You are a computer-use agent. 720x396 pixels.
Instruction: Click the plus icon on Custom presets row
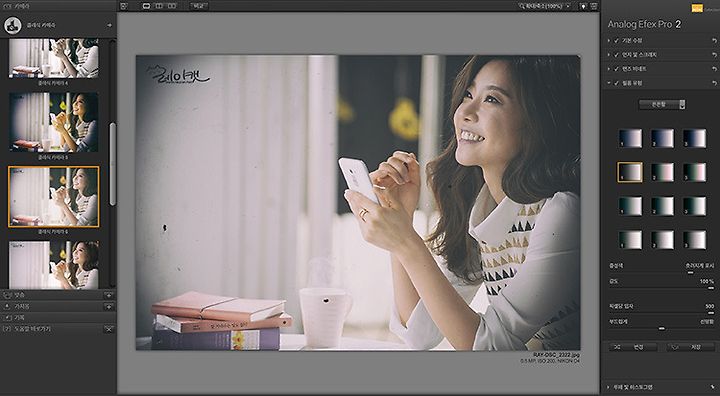tap(109, 295)
